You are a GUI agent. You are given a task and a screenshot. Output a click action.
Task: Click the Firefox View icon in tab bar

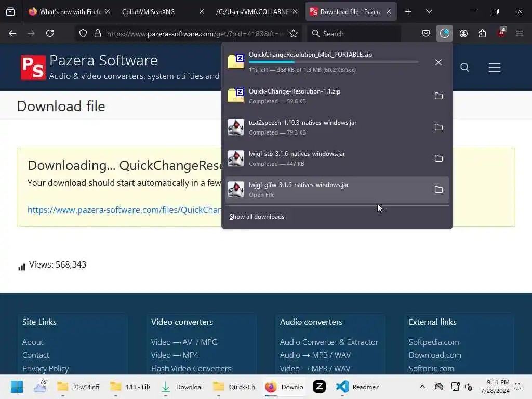[10, 12]
